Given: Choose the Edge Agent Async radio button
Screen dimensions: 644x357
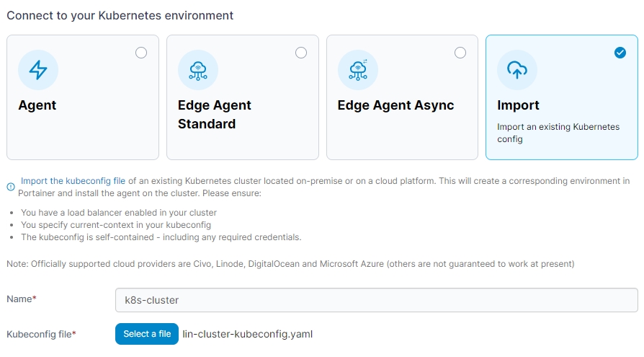Looking at the screenshot, I should 460,53.
